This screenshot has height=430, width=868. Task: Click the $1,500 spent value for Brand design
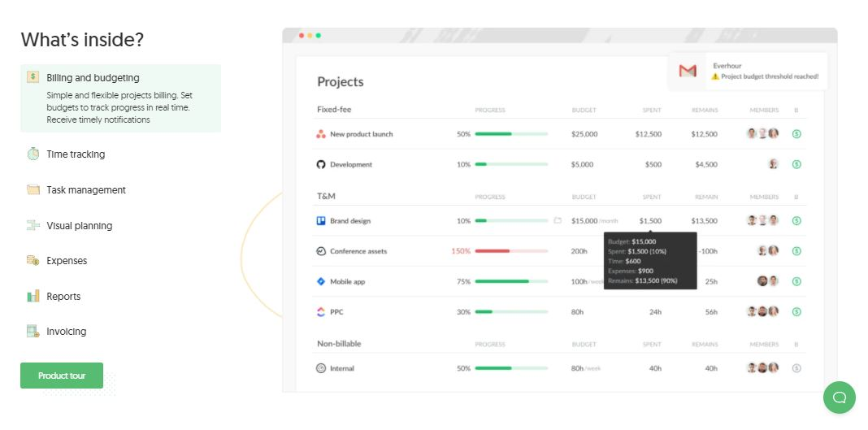(x=650, y=221)
